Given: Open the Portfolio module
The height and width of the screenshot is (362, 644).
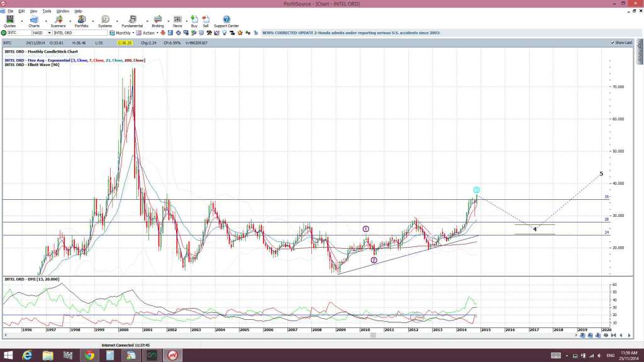Looking at the screenshot, I should pyautogui.click(x=81, y=21).
